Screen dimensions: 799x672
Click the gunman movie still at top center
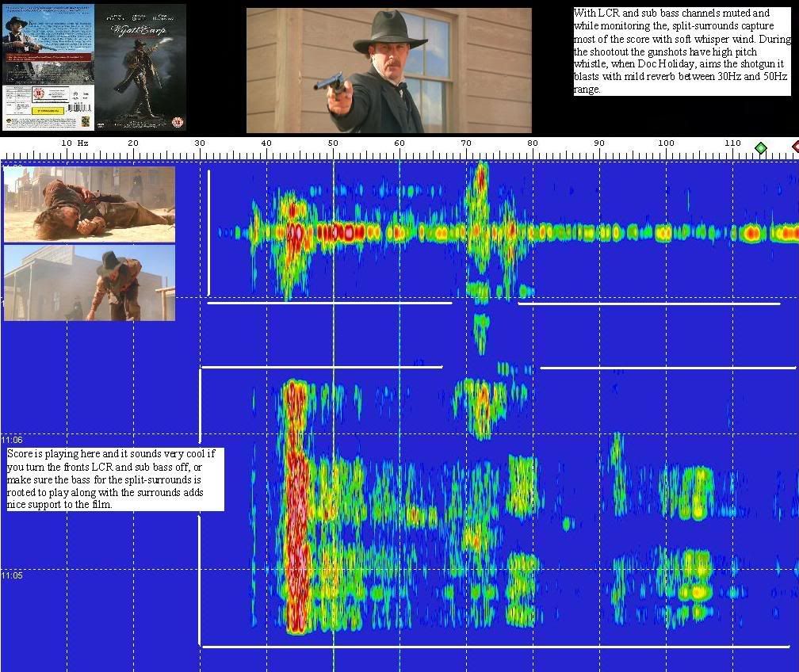388,71
